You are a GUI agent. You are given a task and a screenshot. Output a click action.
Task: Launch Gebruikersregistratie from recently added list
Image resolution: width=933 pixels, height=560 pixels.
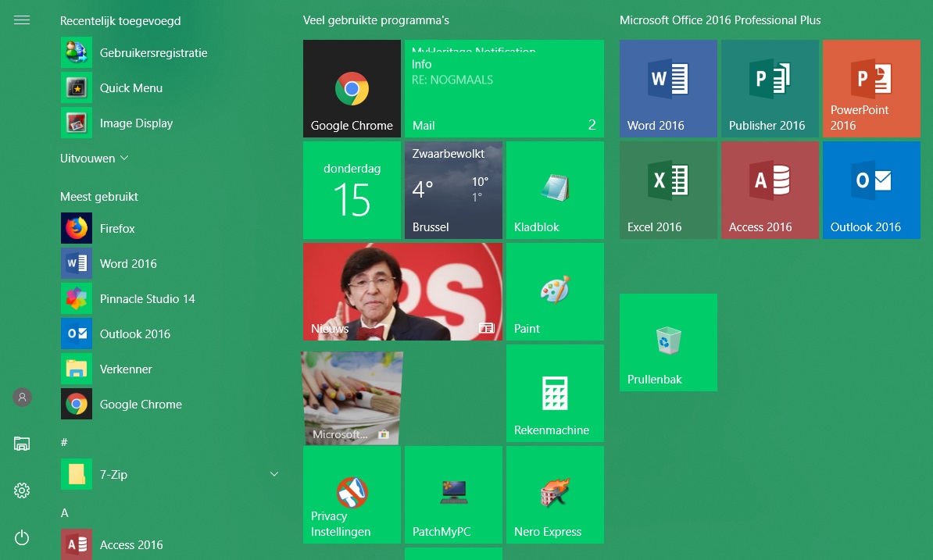pyautogui.click(x=170, y=53)
